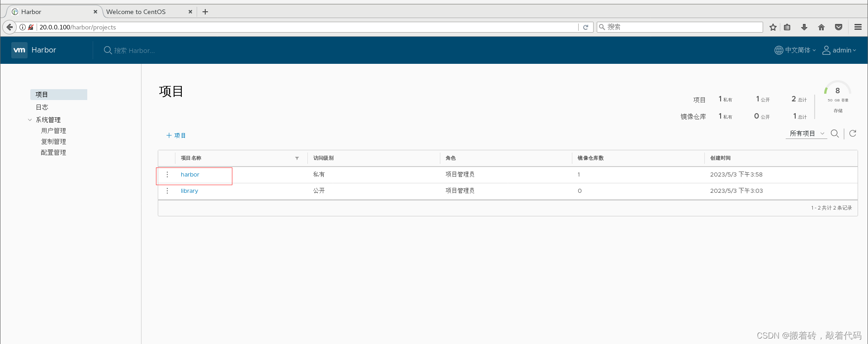Screen dimensions: 868x344
Task: Open the harbor project link
Action: 190,175
